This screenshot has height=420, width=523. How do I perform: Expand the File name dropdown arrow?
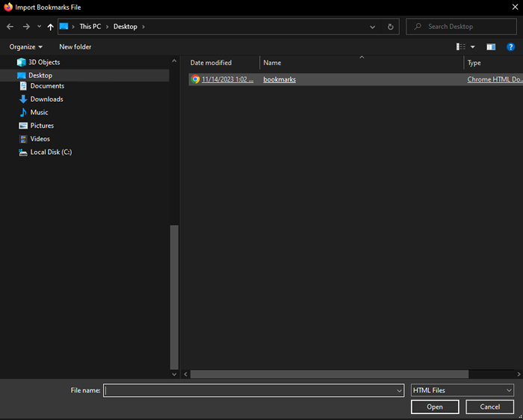[399, 390]
